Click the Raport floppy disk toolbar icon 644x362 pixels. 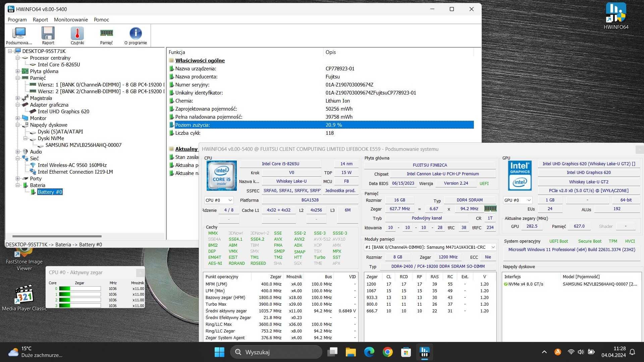coord(48,36)
